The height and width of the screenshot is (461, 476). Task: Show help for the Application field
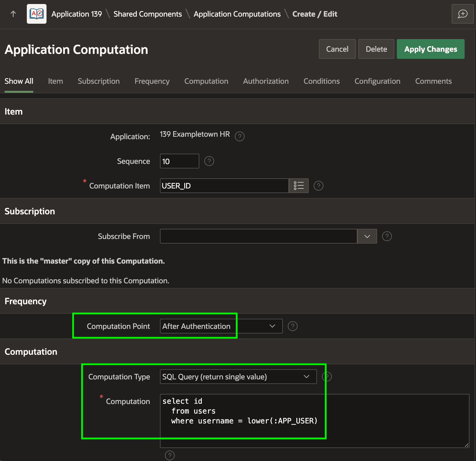pyautogui.click(x=240, y=136)
